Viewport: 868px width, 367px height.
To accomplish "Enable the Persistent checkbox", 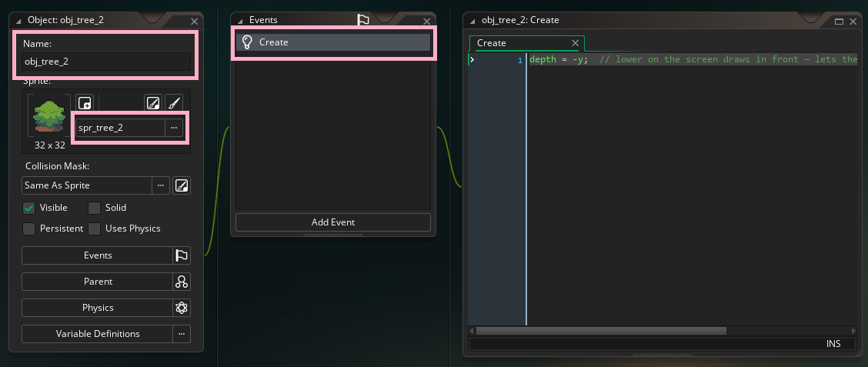I will 28,229.
